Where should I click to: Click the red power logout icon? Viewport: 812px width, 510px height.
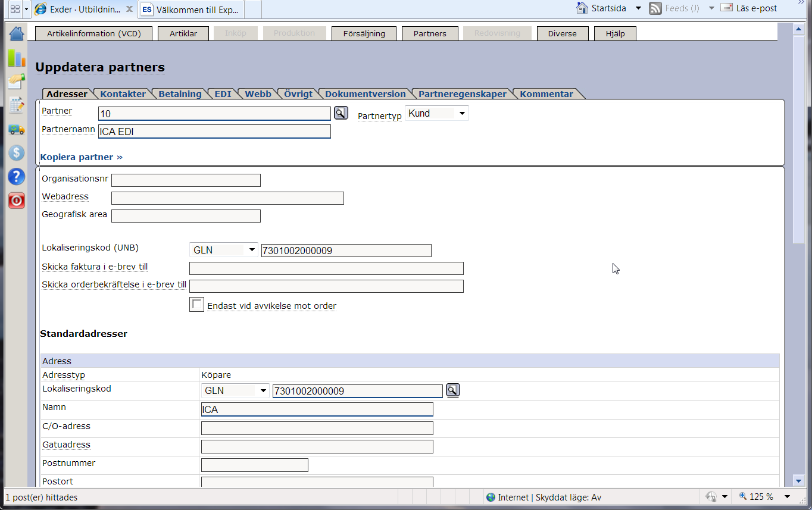point(16,201)
